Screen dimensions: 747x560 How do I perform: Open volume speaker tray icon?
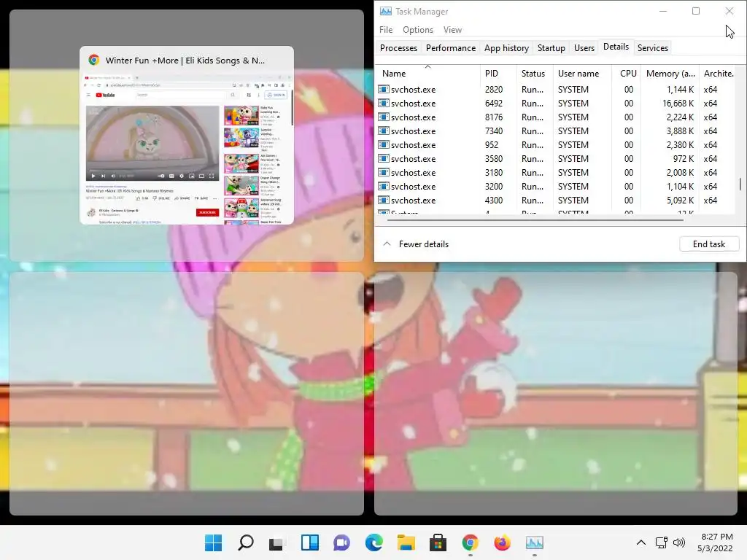coord(679,542)
